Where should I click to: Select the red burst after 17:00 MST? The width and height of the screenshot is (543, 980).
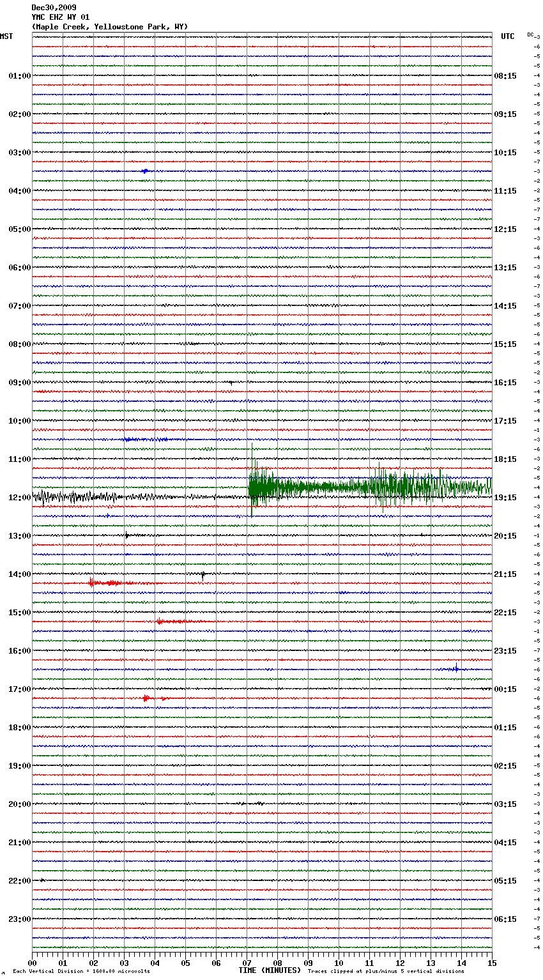coord(150,698)
